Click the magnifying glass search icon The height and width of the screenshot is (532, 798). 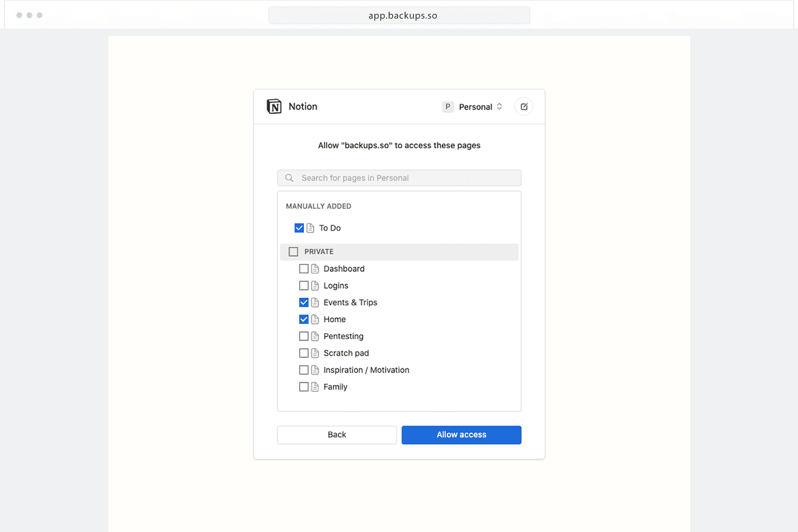tap(289, 178)
